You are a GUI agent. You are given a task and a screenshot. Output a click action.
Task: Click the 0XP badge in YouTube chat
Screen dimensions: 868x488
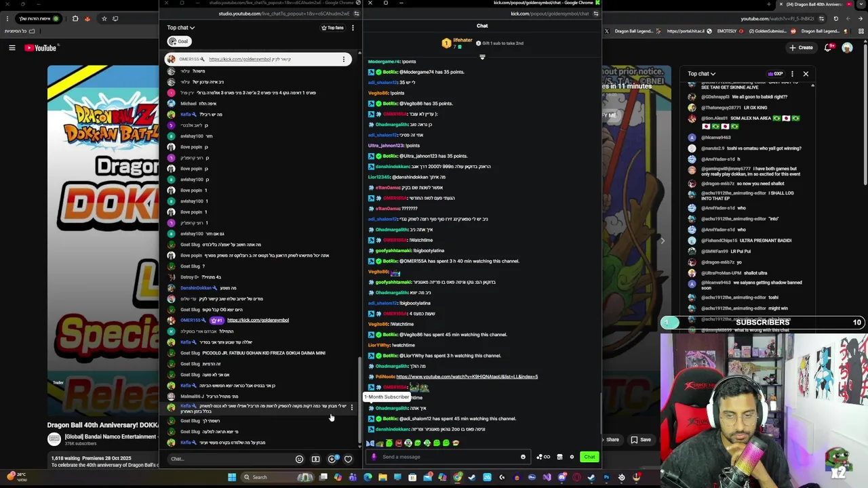(776, 73)
